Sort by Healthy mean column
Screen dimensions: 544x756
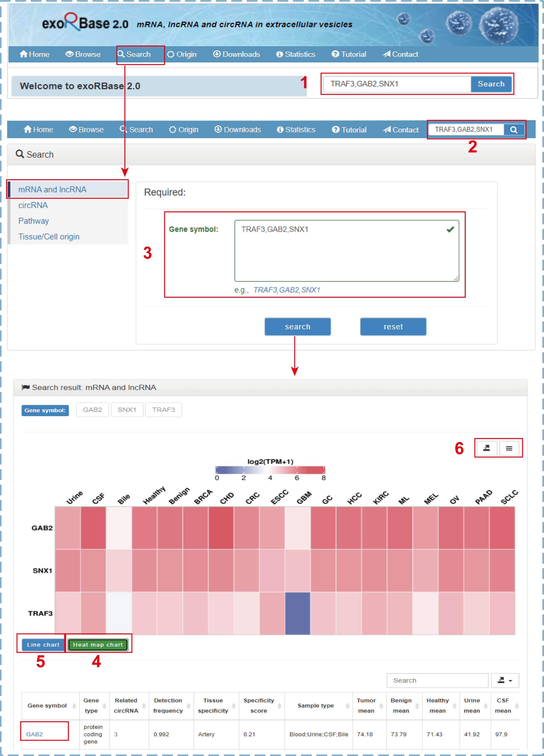[441, 705]
